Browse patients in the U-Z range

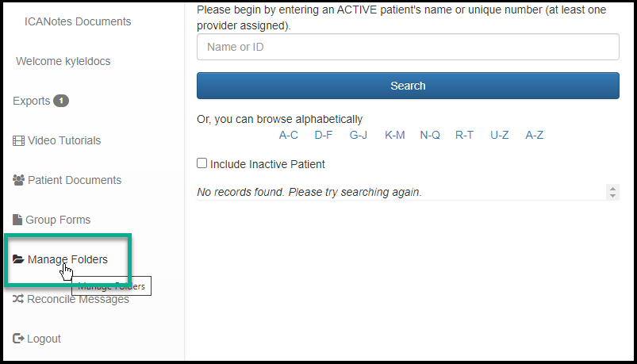(499, 135)
